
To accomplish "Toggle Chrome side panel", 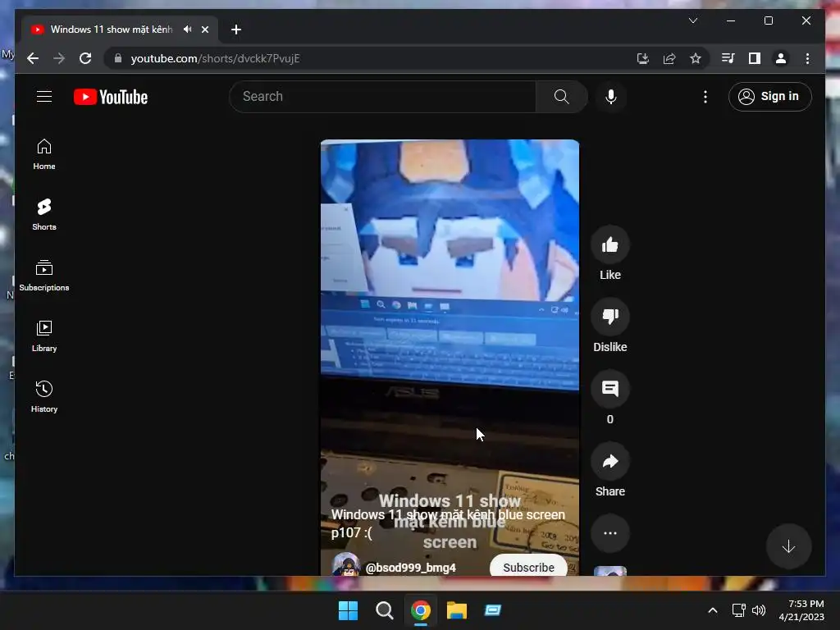I will click(x=755, y=58).
